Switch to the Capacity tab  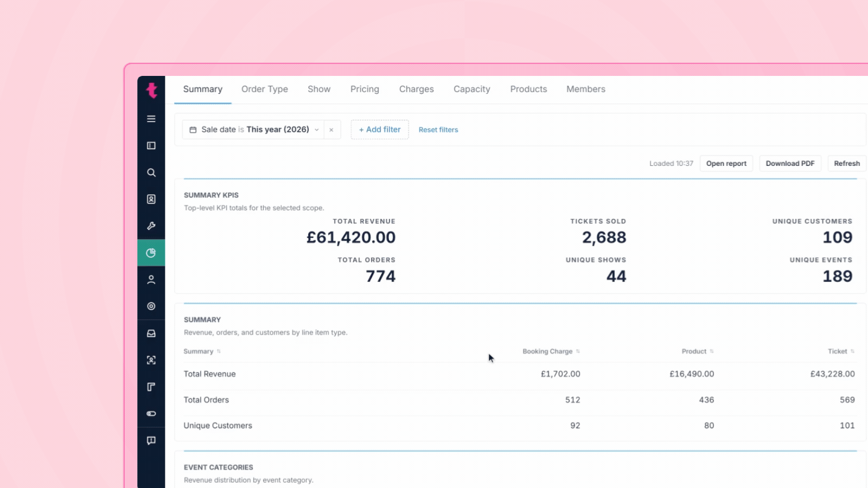pyautogui.click(x=472, y=89)
